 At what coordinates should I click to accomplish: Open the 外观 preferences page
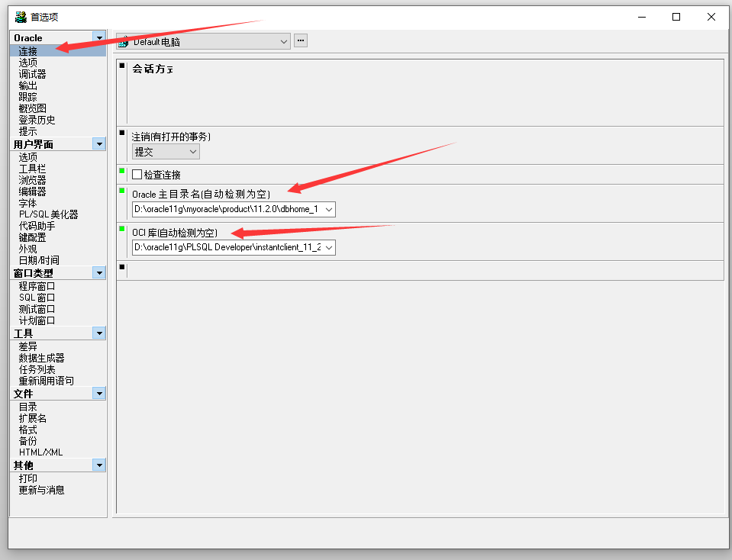coord(28,249)
